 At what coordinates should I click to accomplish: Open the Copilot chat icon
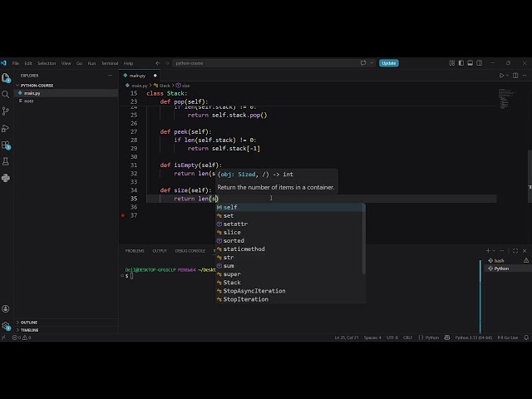363,63
